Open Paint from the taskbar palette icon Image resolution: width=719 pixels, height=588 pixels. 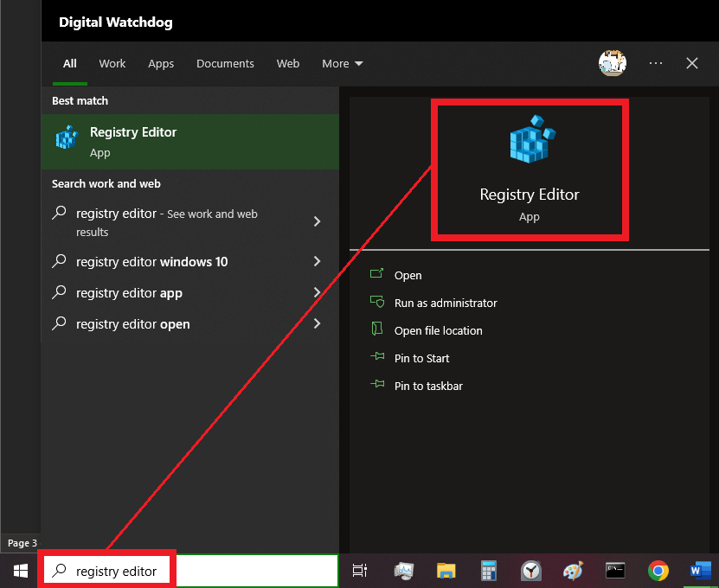tap(573, 571)
